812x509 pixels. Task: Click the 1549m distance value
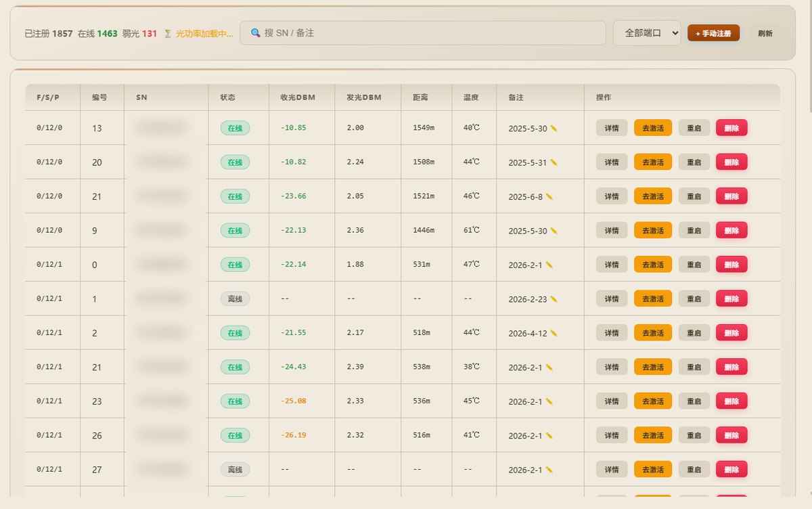pyautogui.click(x=423, y=128)
